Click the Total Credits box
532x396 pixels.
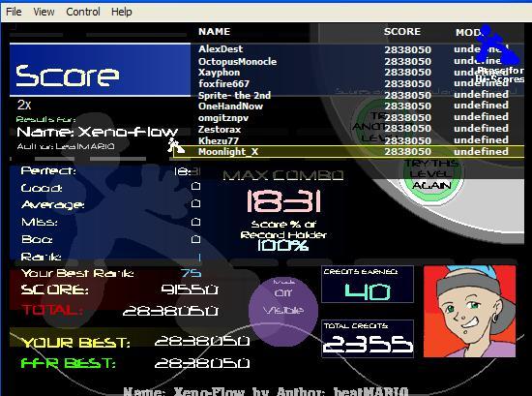click(x=368, y=339)
